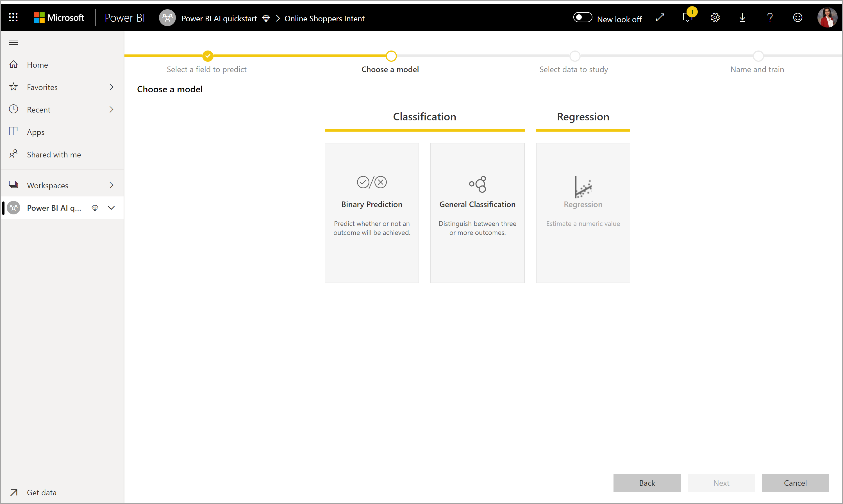The height and width of the screenshot is (504, 843).
Task: Click the Next button
Action: tap(721, 482)
